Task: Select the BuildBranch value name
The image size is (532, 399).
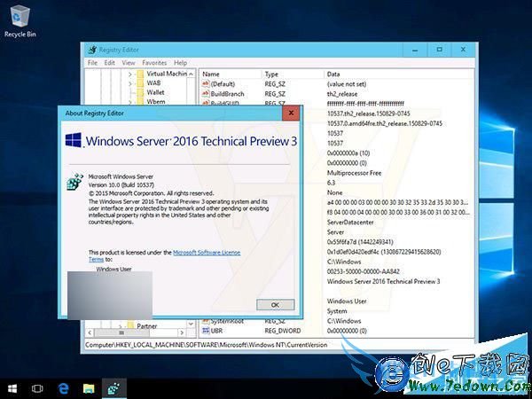Action: coord(227,94)
